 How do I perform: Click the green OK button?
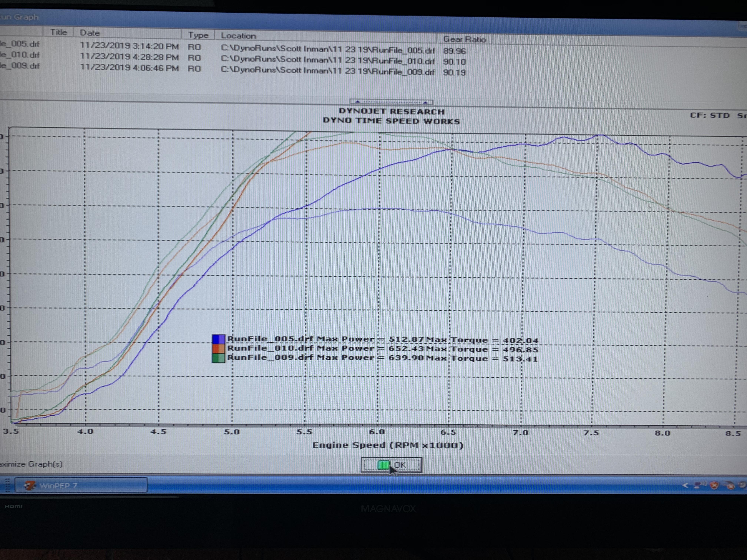click(391, 465)
